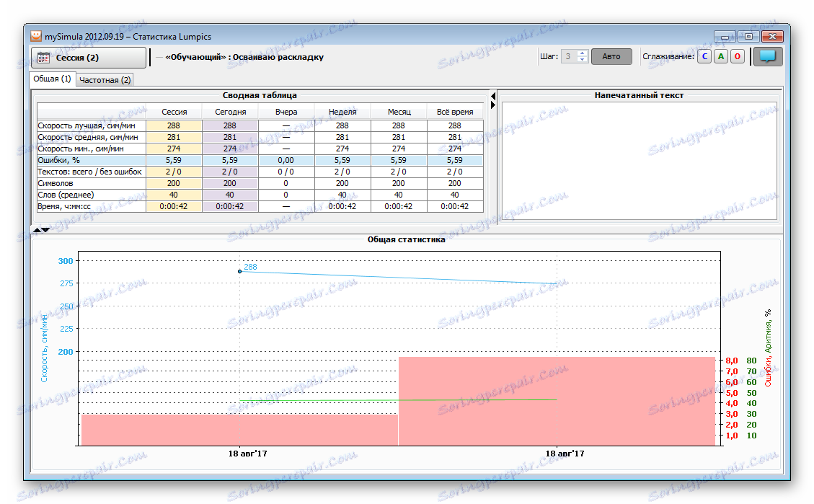Click the green arrhythmia line on chart

point(398,400)
